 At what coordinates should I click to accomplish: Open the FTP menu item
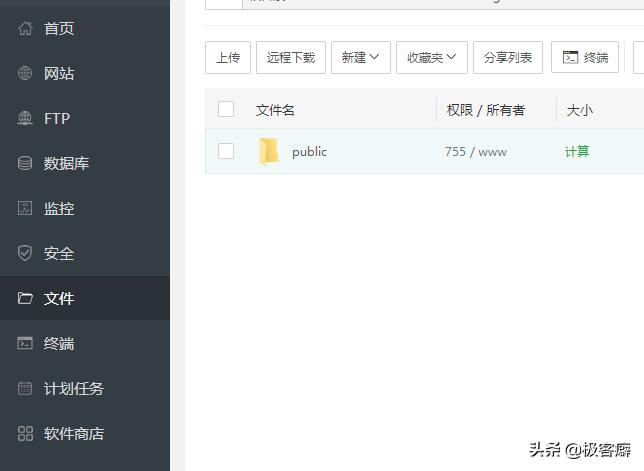point(85,118)
